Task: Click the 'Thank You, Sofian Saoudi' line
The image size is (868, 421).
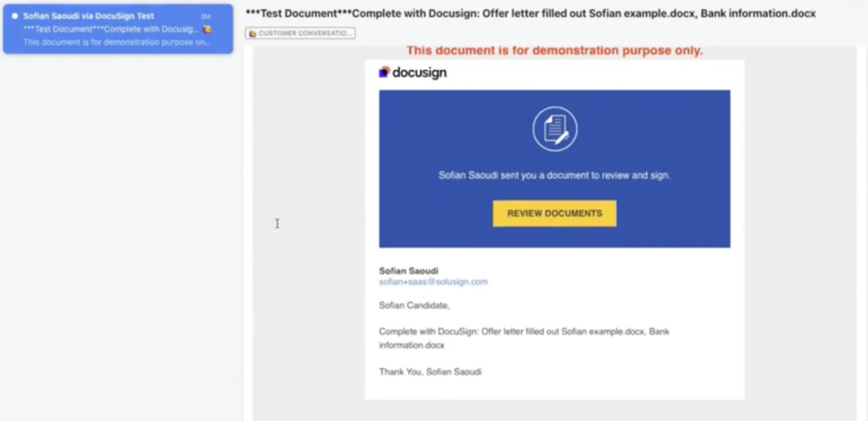Action: (430, 372)
